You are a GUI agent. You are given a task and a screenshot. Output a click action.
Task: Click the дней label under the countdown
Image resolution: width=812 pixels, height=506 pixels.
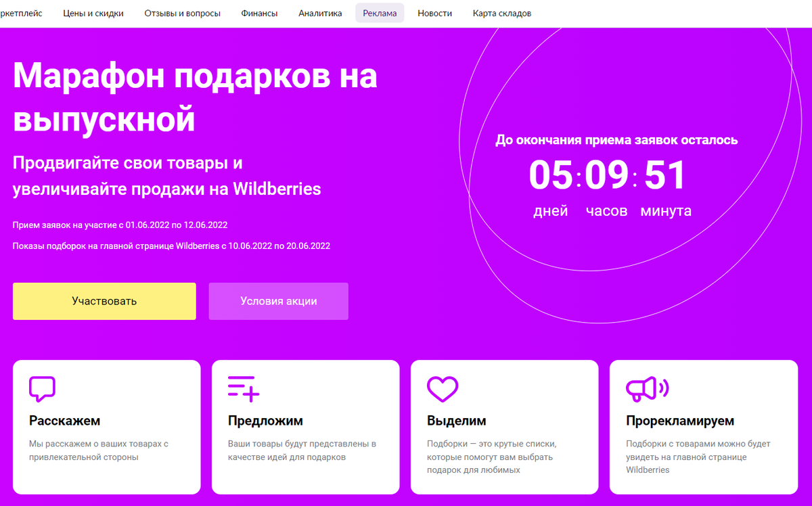click(x=551, y=211)
